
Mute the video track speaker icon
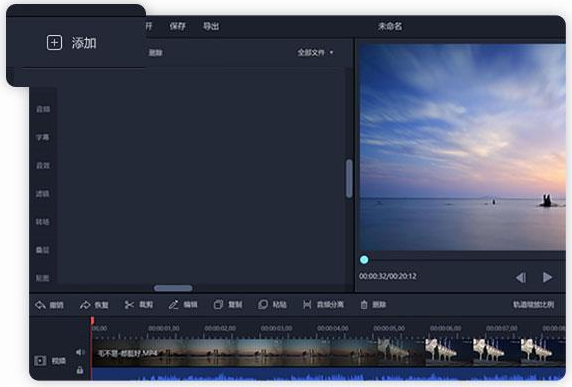[80, 352]
